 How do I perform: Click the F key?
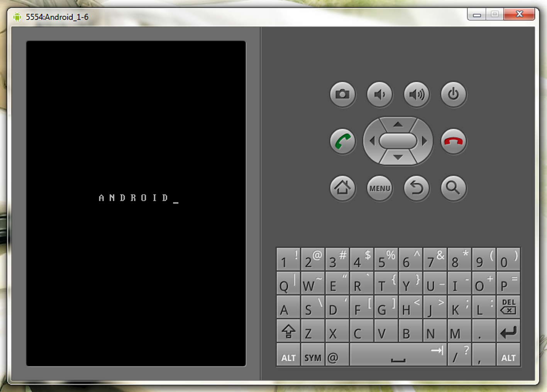point(362,307)
